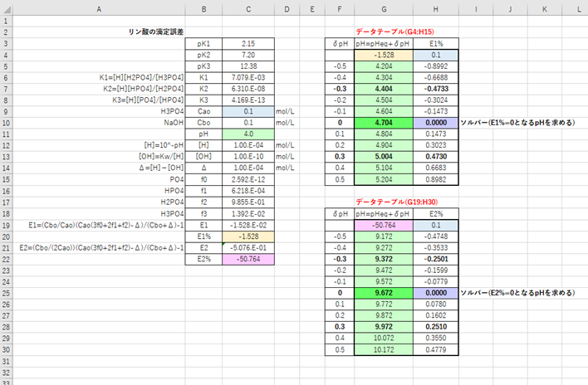Image resolution: width=588 pixels, height=385 pixels.
Task: Click the δpH header in row 3
Action: 340,43
